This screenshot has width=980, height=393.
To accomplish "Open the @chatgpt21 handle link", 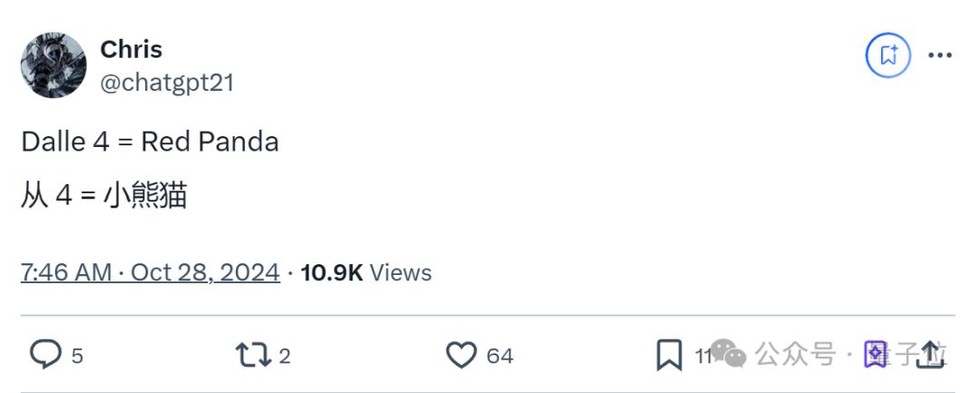I will (x=167, y=83).
